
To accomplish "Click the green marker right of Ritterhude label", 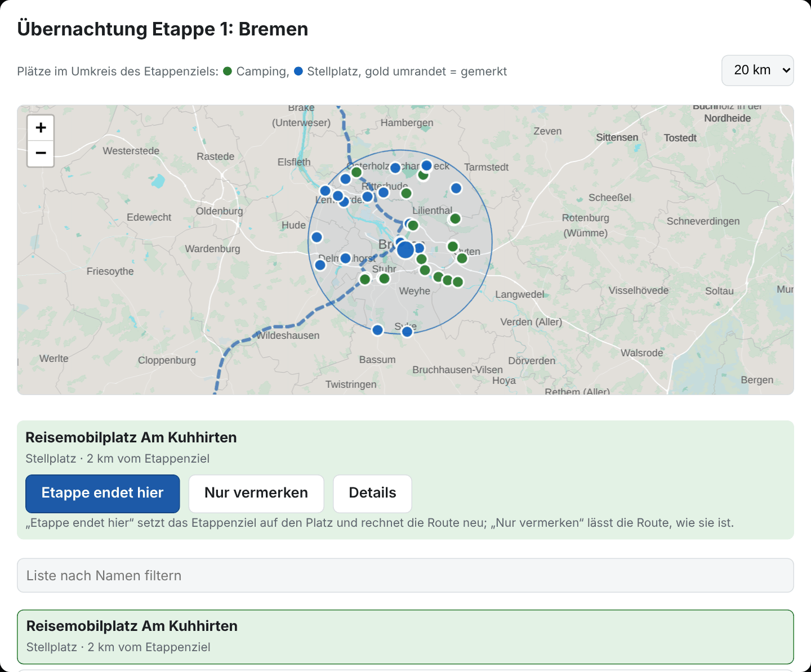I will tap(406, 194).
